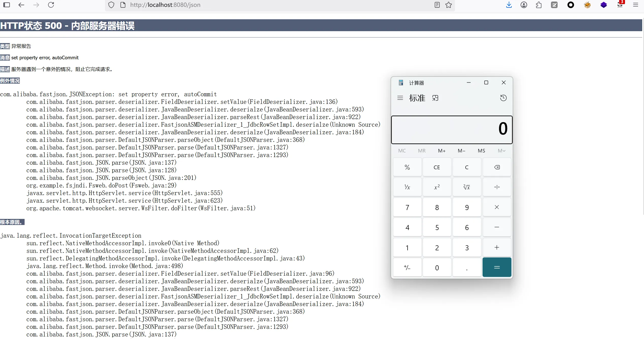Open calculator history panel
The height and width of the screenshot is (339, 644).
[x=503, y=98]
